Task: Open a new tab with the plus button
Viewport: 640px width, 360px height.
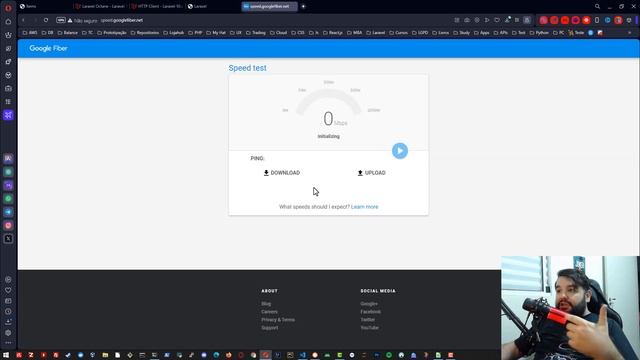Action: 303,7
